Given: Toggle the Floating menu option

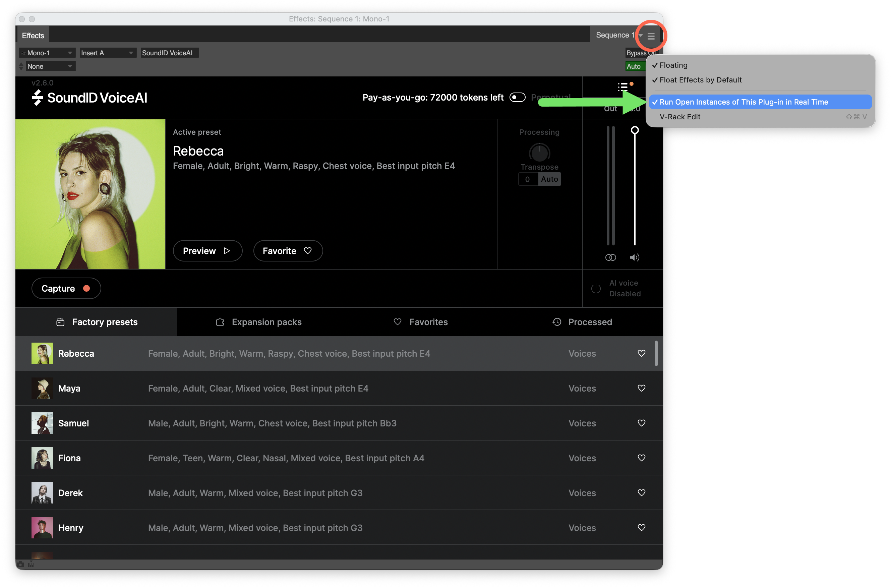Looking at the screenshot, I should [760, 65].
